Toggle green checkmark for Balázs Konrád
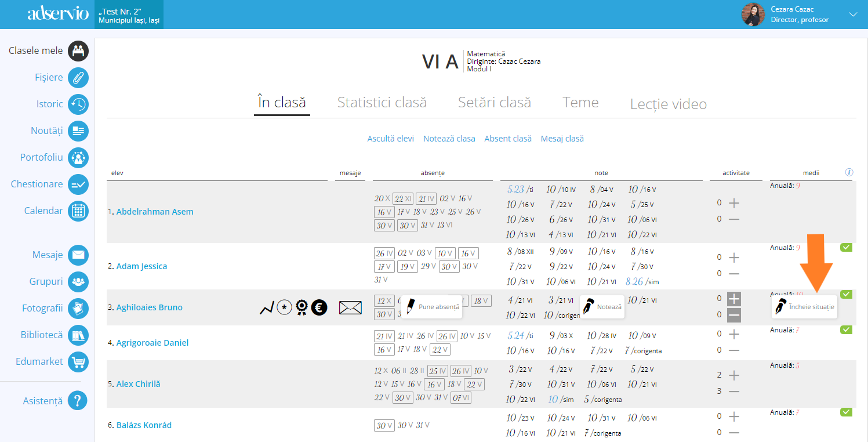Viewport: 868px width, 442px height. 846,412
